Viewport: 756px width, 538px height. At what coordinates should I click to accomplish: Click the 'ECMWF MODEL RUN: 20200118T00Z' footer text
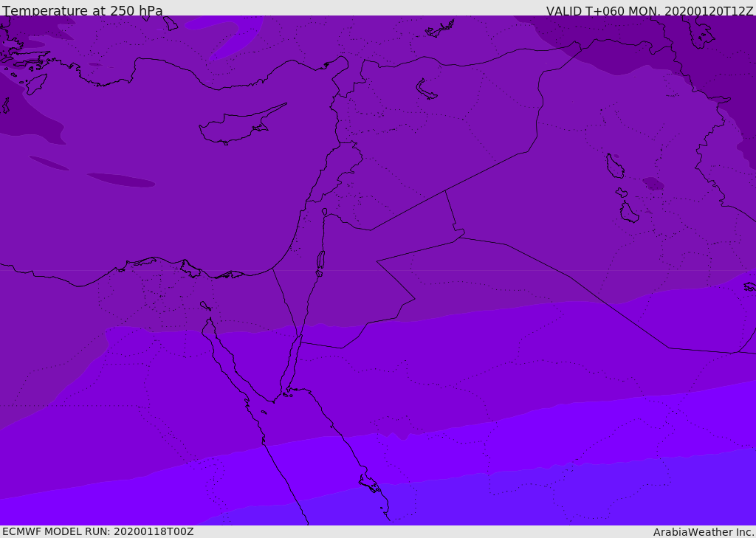(98, 532)
